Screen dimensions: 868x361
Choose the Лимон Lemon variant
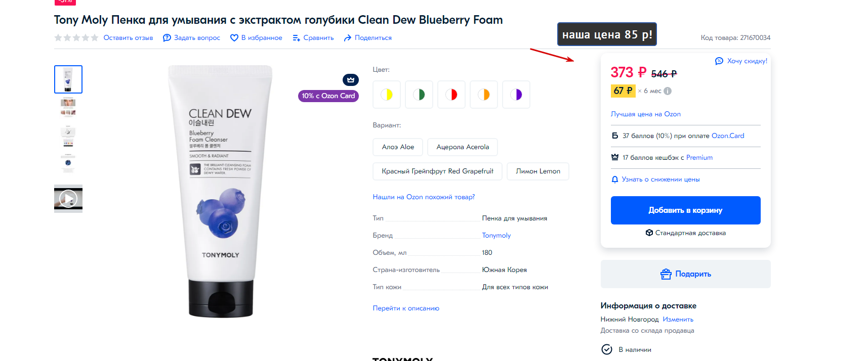(x=538, y=171)
